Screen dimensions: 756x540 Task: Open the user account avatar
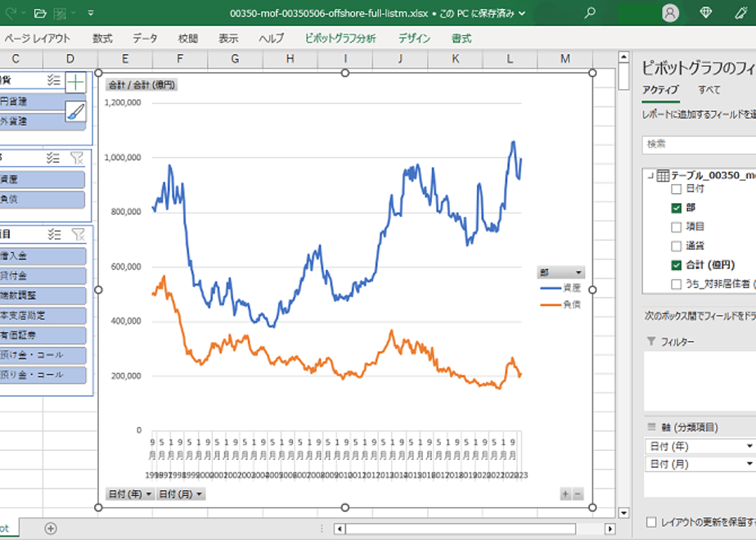pyautogui.click(x=670, y=13)
